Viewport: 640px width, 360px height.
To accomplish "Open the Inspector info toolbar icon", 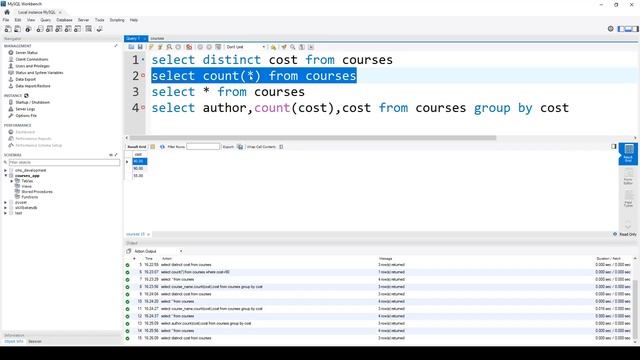I will click(28, 29).
